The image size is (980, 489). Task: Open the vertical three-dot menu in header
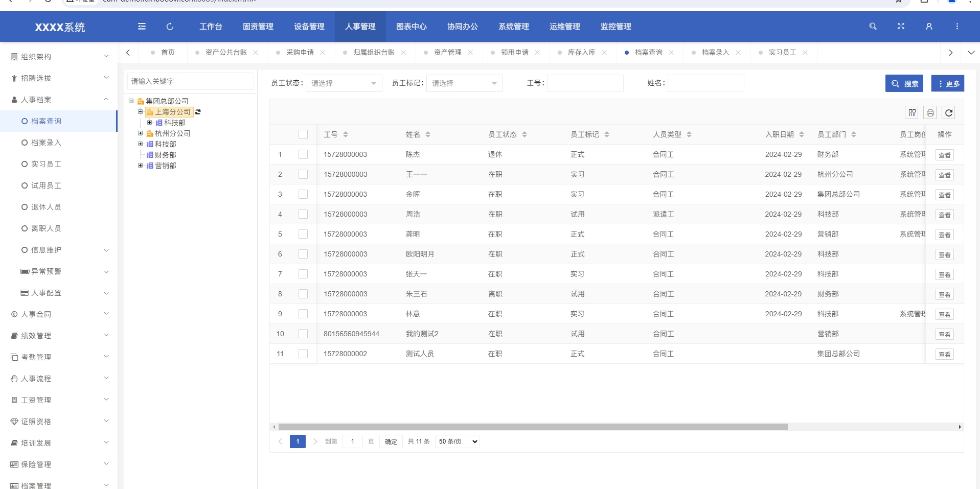tap(957, 27)
